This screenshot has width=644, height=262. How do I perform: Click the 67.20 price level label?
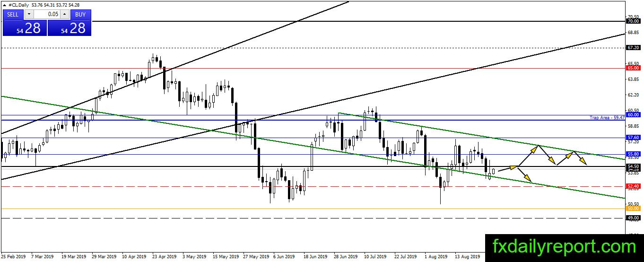633,48
